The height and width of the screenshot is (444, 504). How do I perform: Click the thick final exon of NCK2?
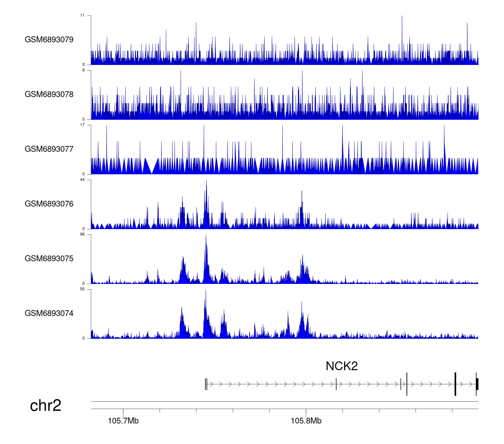[477, 384]
